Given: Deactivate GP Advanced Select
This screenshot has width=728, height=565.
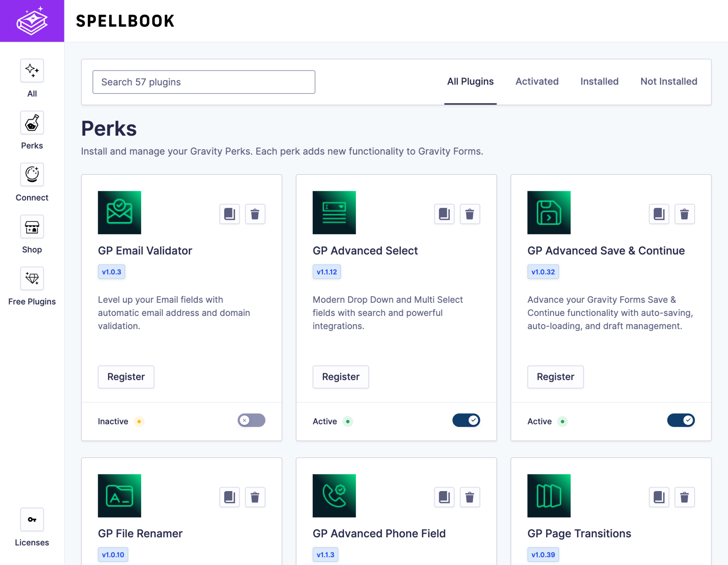Looking at the screenshot, I should click(466, 420).
